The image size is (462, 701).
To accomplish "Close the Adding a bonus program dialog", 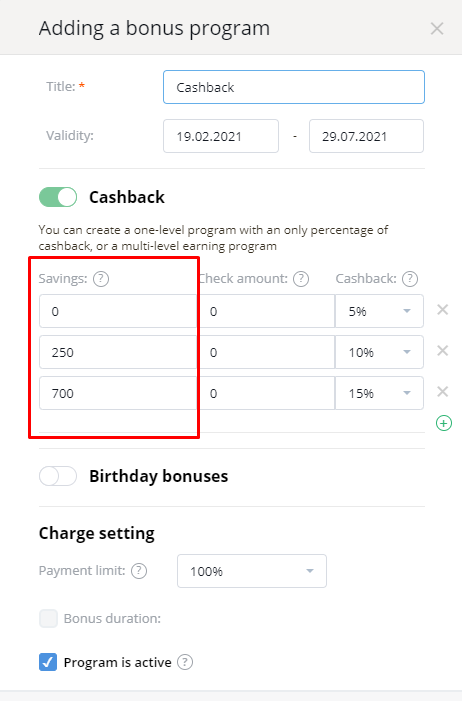I will pos(437,29).
